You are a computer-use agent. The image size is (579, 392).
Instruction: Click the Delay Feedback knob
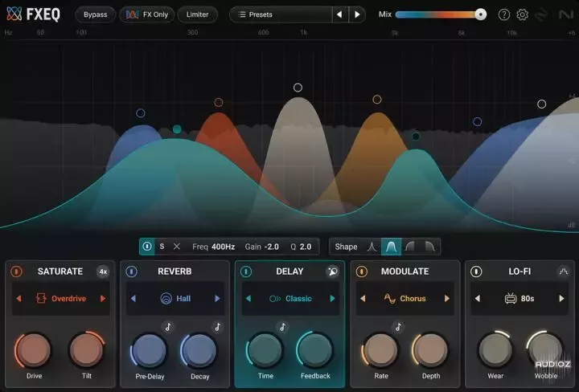(x=315, y=350)
